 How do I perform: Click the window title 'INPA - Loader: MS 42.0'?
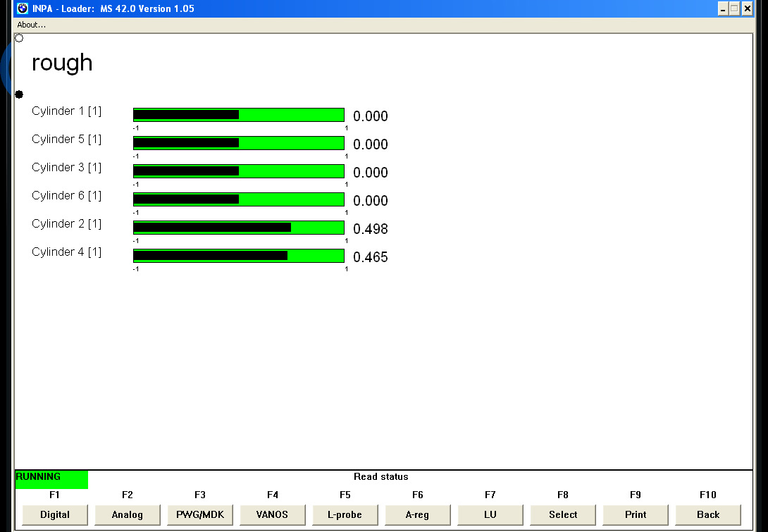pyautogui.click(x=113, y=9)
